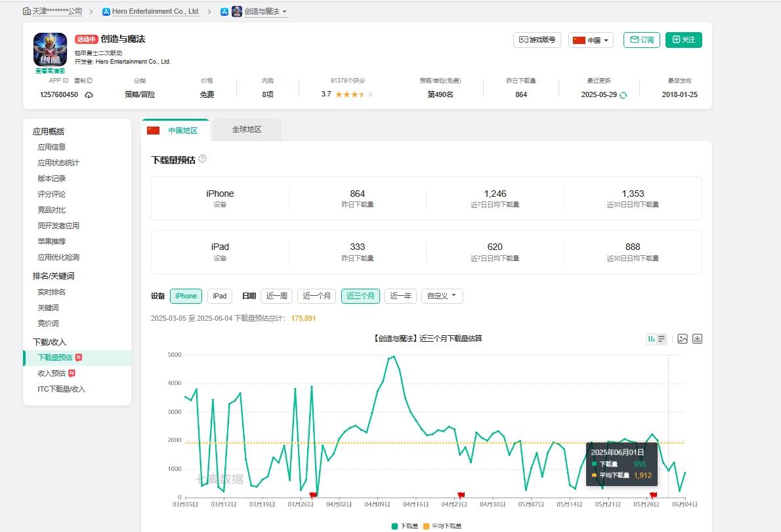This screenshot has width=781, height=532.
Task: Open 应用优化检测 in the sidebar
Action: 58,257
